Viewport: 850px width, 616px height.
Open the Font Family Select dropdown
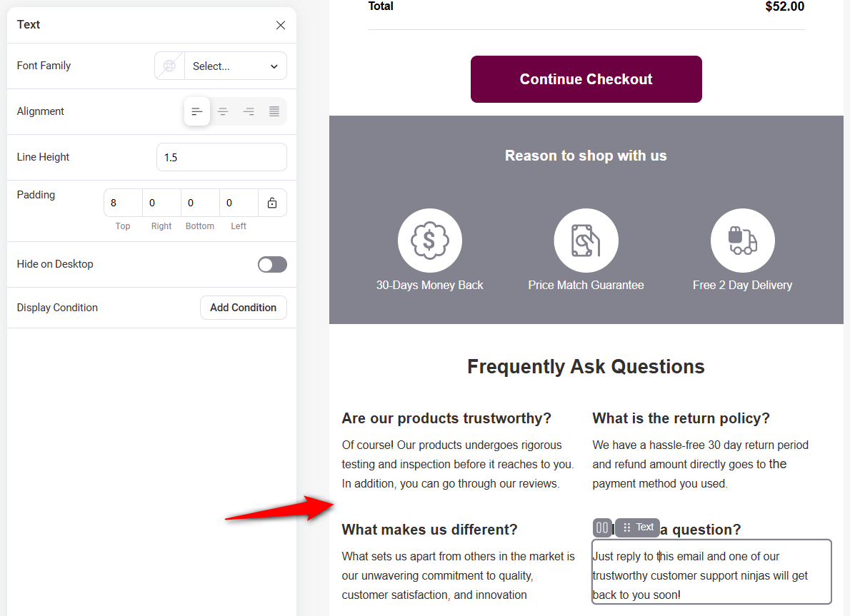pos(236,66)
